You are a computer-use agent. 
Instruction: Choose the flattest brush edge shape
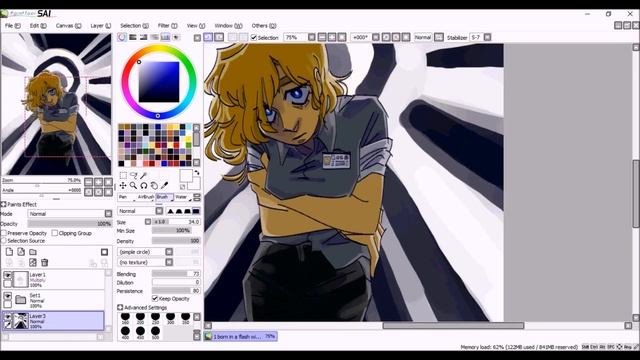196,211
